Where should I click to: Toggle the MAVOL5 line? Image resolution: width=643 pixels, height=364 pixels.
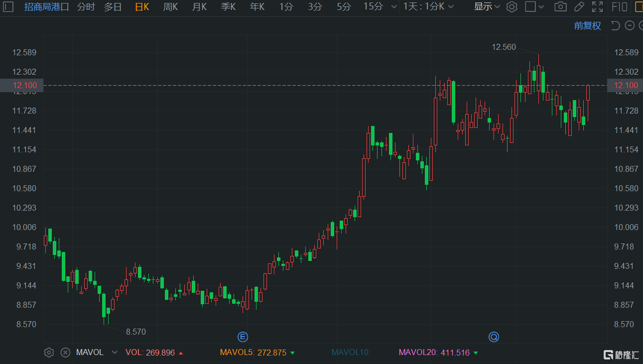click(x=257, y=353)
